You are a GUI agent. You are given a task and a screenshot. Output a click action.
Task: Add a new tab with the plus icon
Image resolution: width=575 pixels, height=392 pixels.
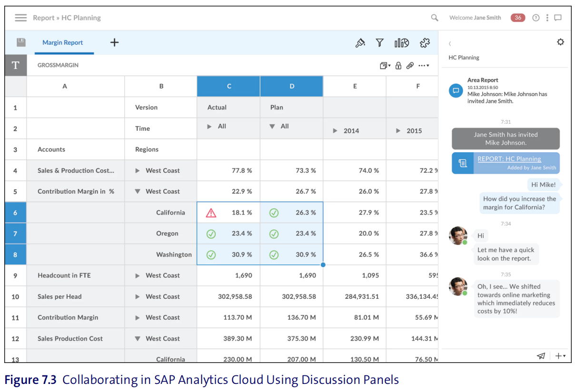pos(114,42)
